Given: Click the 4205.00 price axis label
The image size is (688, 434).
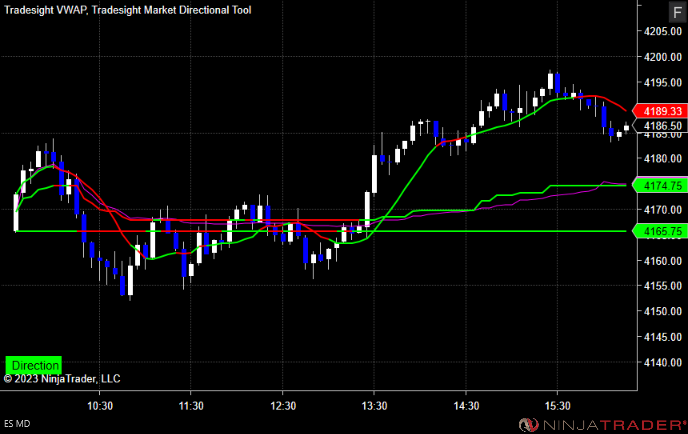Looking at the screenshot, I should [x=663, y=31].
